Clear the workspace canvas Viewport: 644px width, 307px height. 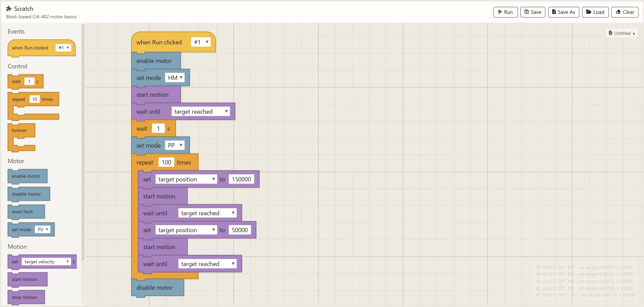(625, 12)
